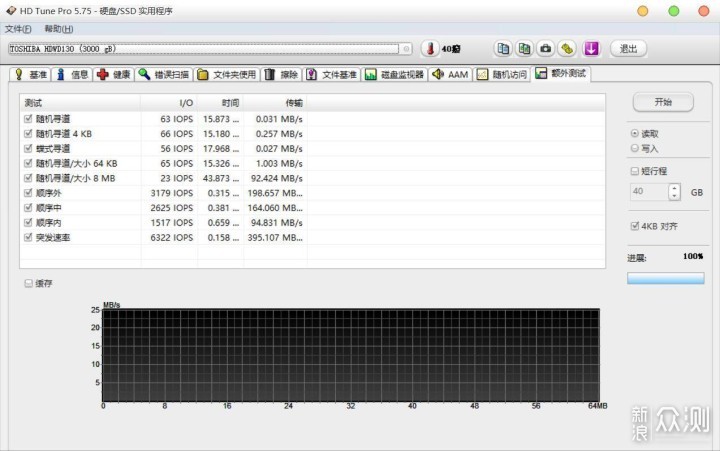The image size is (720, 451).
Task: Open the 文件(F) menu
Action: (18, 29)
